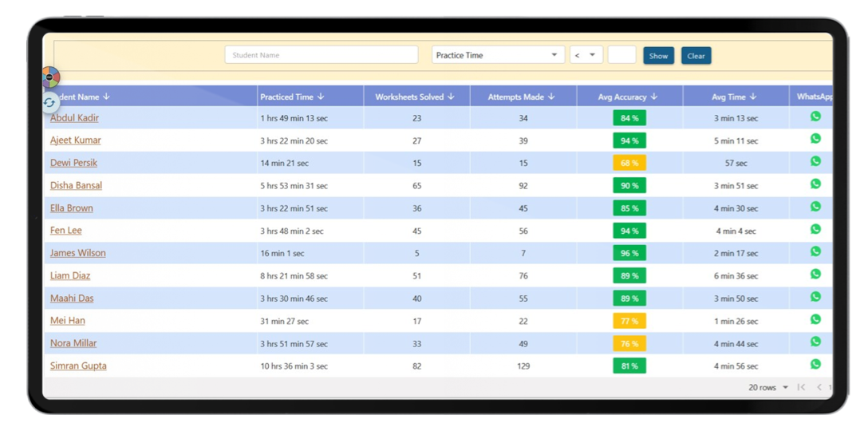This screenshot has height=431, width=868.
Task: Click WhatsApp icon for Liam Diaz
Action: point(815,274)
